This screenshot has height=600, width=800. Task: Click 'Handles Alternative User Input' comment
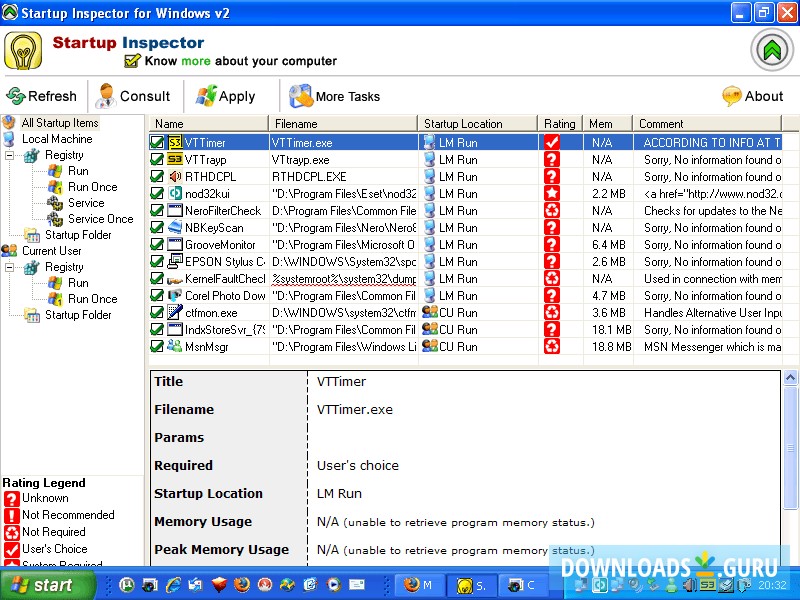712,313
